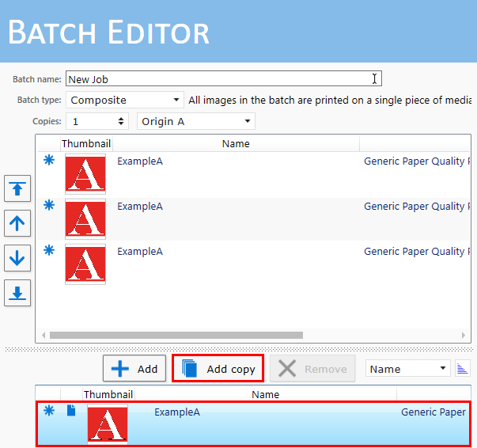477x448 pixels.
Task: Expand the Name sort dropdown
Action: pyautogui.click(x=408, y=369)
